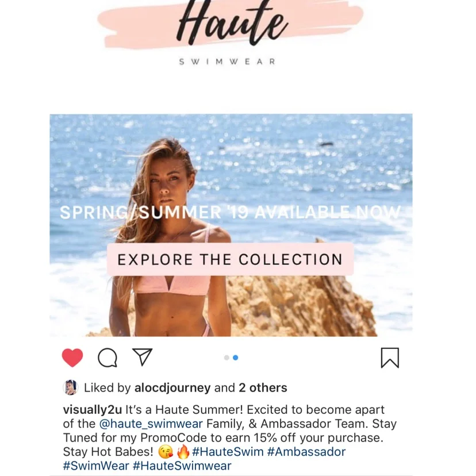Select the active blue carousel dot
Screen dimensions: 476x476
point(235,358)
